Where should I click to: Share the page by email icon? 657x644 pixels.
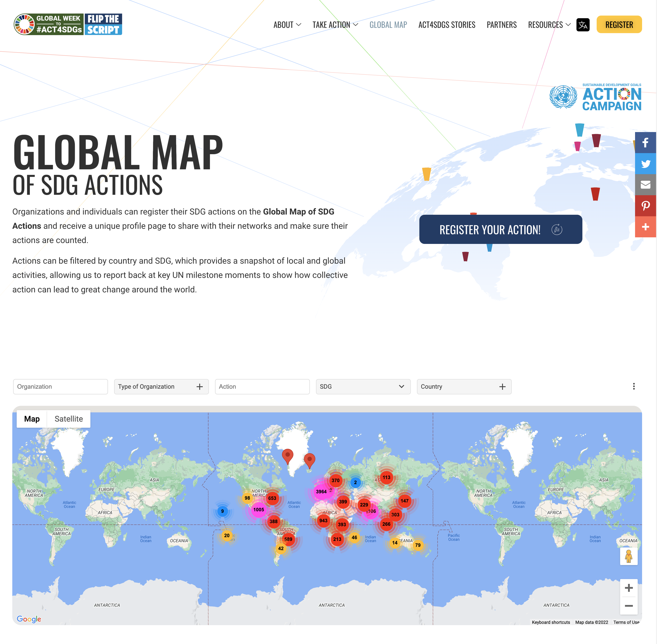point(646,185)
